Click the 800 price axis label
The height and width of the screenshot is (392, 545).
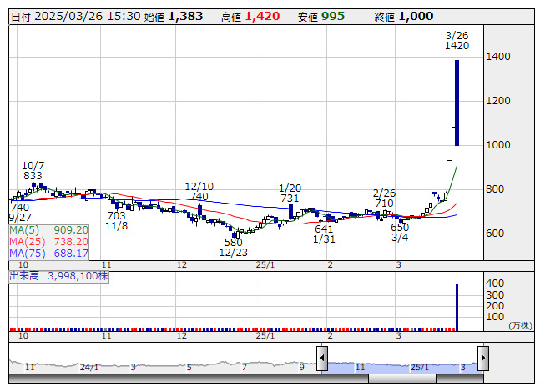495,189
